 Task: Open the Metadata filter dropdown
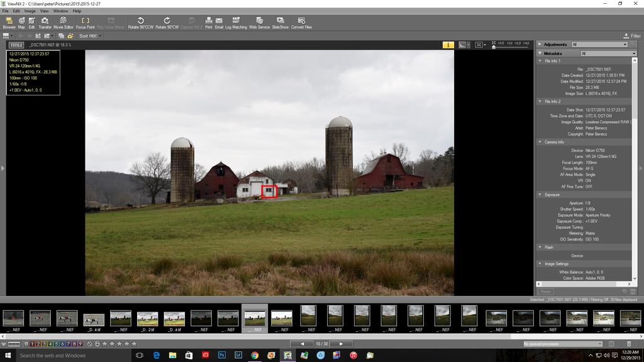(x=604, y=53)
